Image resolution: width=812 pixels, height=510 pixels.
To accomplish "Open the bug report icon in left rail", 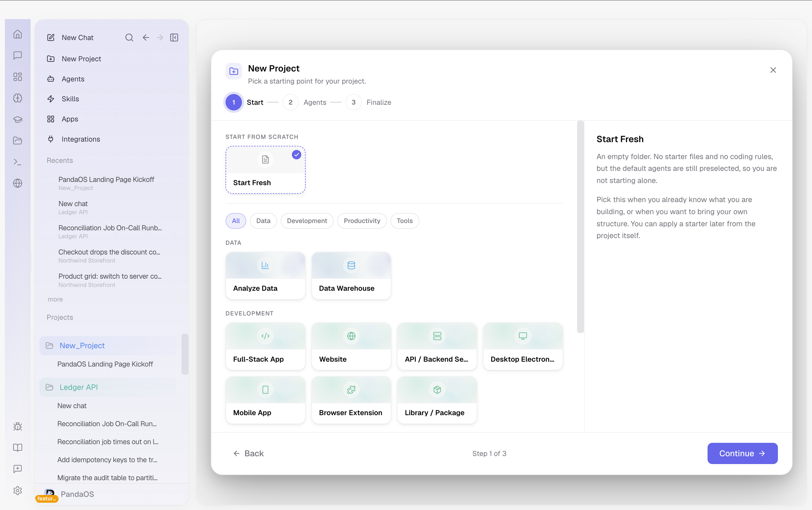I will [x=17, y=426].
